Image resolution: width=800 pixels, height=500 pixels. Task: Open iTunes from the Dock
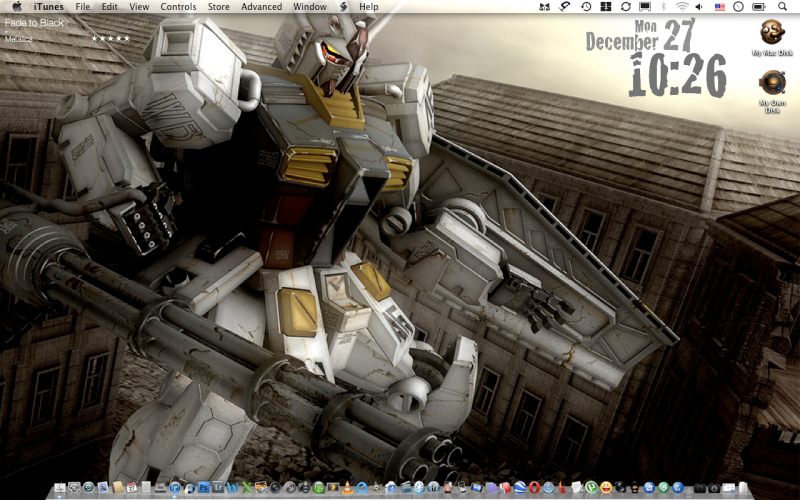pyautogui.click(x=175, y=487)
